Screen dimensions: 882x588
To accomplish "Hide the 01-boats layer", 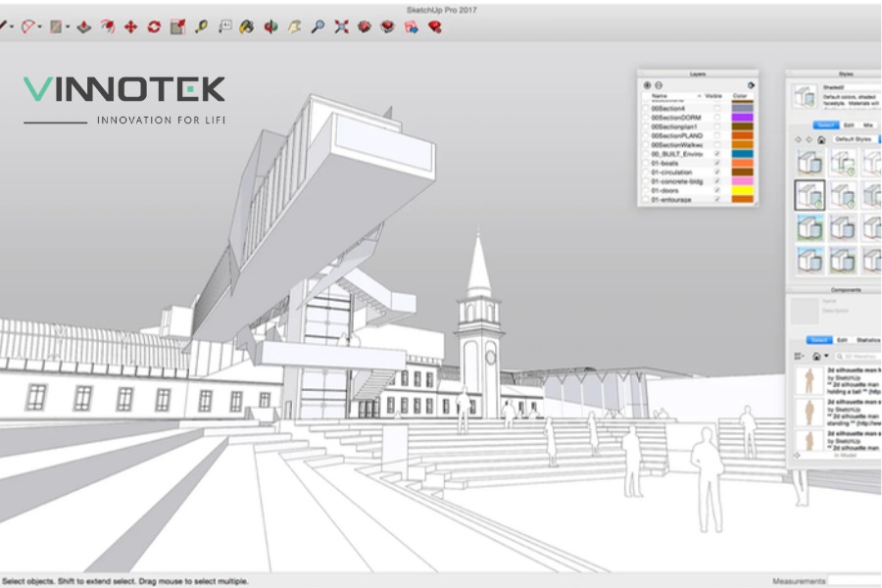I will pos(716,164).
